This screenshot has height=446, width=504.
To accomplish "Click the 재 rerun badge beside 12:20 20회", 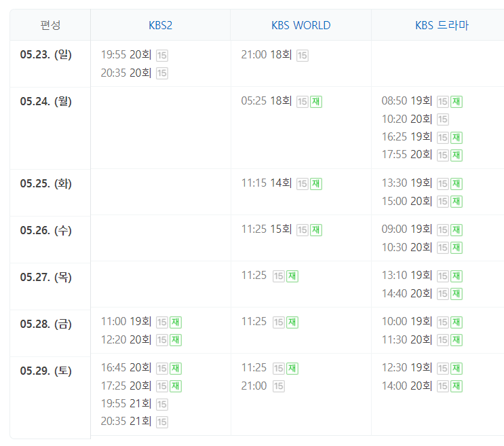I will (176, 339).
